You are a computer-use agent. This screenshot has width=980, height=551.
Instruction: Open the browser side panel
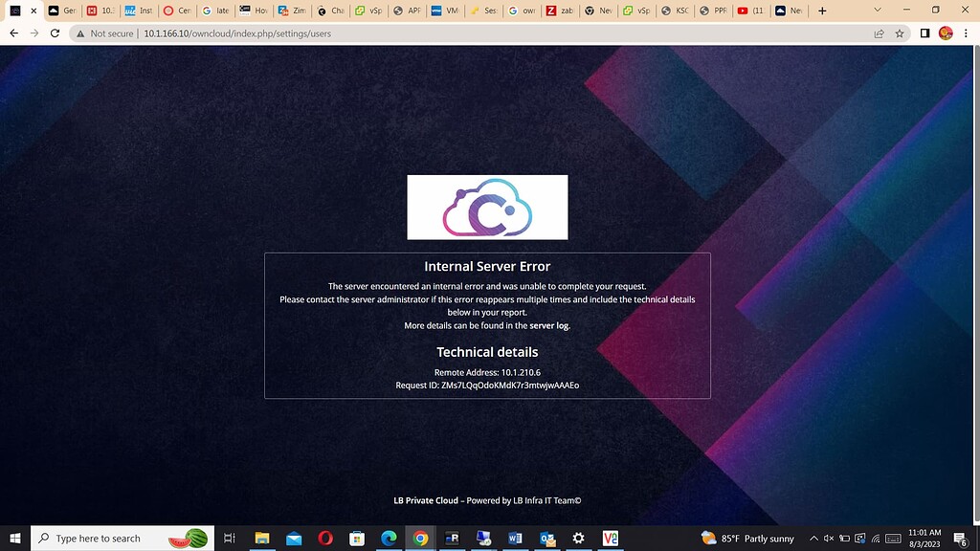(x=925, y=33)
